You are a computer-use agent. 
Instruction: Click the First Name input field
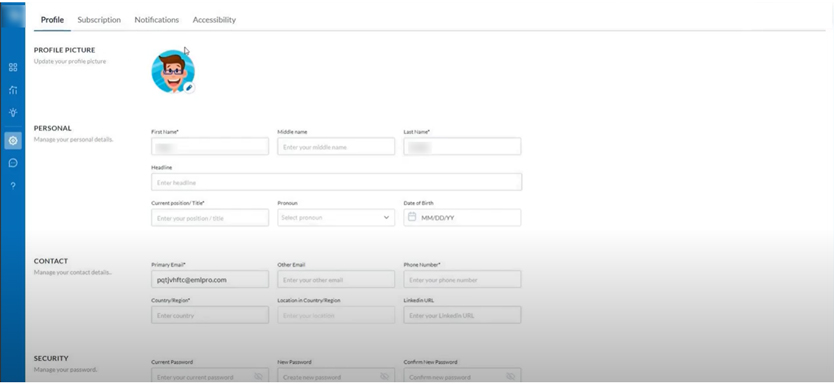pyautogui.click(x=210, y=147)
